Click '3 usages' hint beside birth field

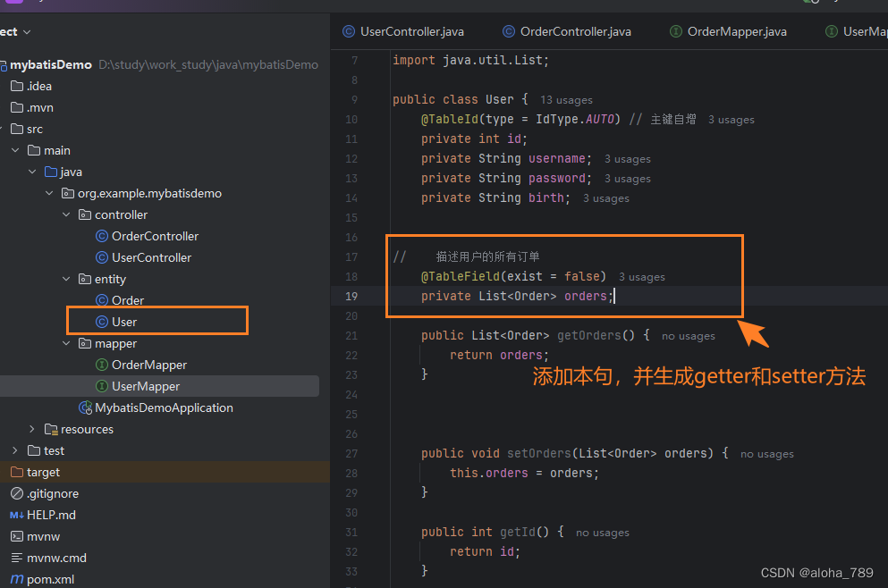(606, 198)
